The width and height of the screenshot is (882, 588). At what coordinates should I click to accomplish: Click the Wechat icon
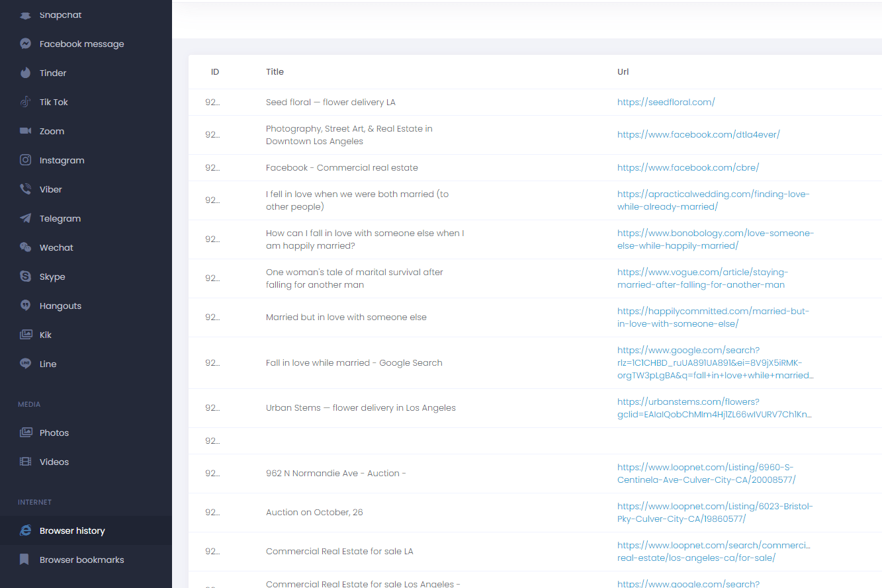pos(26,247)
